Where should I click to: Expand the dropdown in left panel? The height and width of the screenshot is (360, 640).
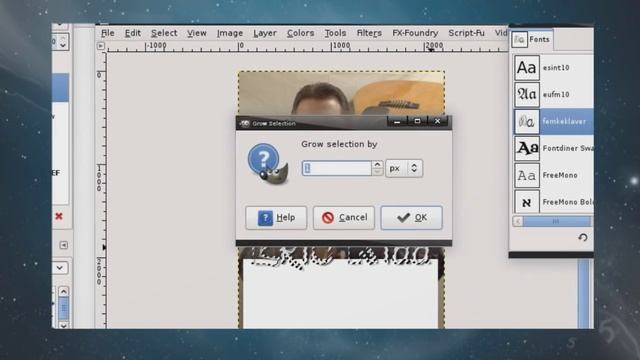point(60,268)
